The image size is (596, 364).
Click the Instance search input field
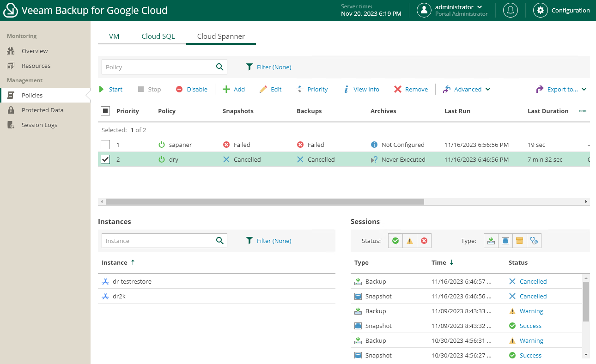(x=157, y=241)
